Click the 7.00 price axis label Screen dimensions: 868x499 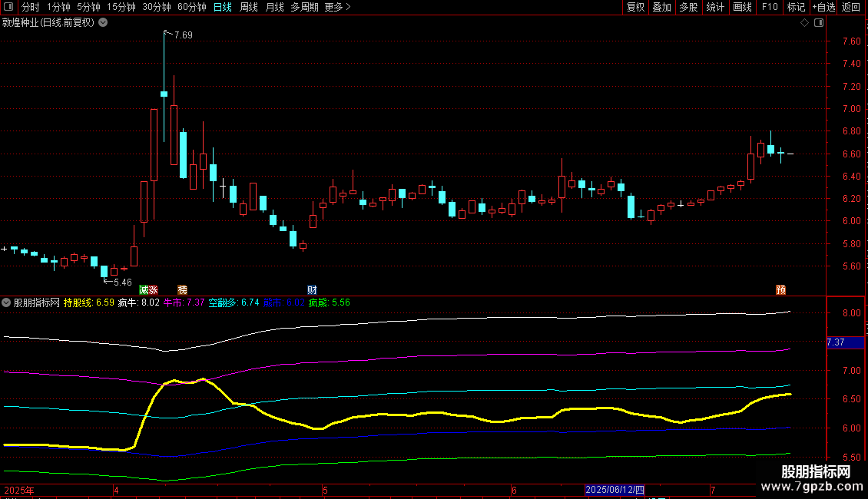point(852,108)
